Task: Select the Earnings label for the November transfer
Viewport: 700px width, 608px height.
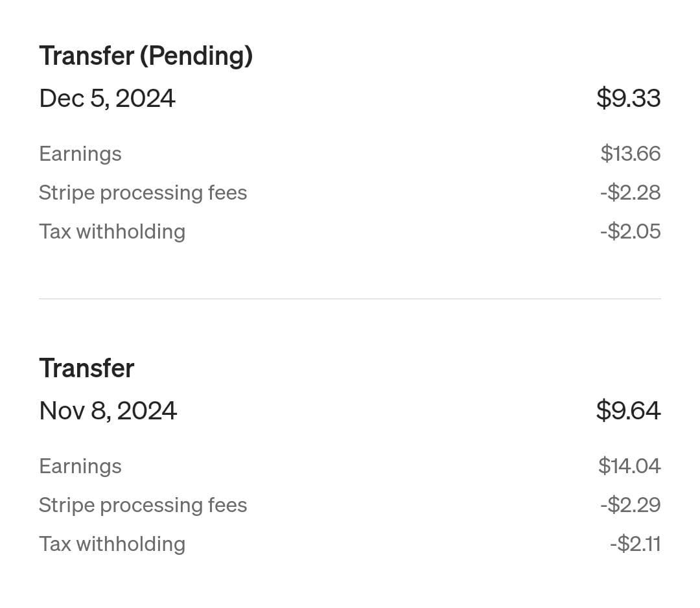Action: tap(80, 466)
